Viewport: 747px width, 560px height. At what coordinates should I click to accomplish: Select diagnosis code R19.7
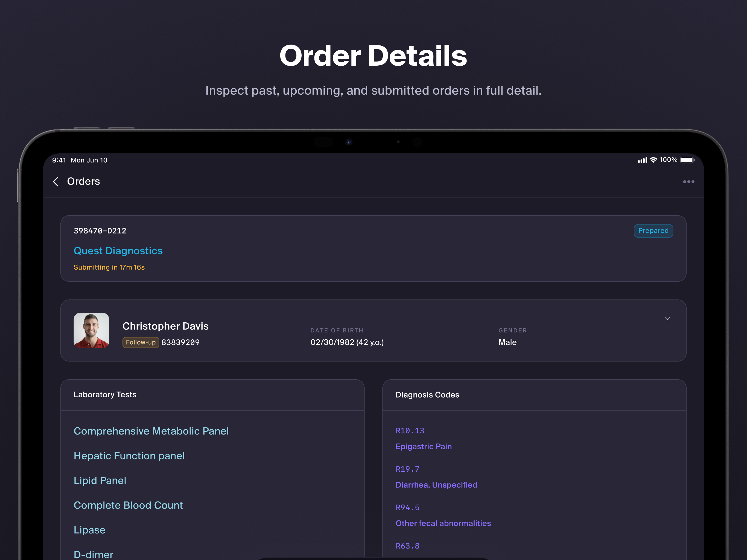[408, 469]
